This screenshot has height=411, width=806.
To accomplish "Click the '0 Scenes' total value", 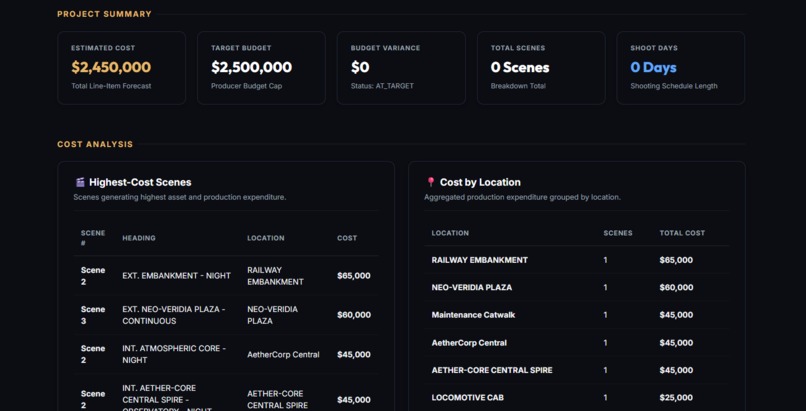I will tap(520, 67).
